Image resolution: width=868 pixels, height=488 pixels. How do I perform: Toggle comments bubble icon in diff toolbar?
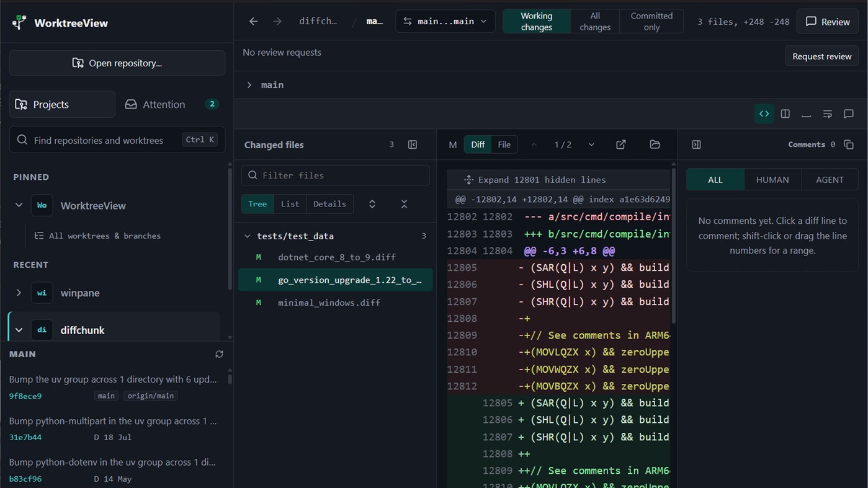[x=848, y=113]
